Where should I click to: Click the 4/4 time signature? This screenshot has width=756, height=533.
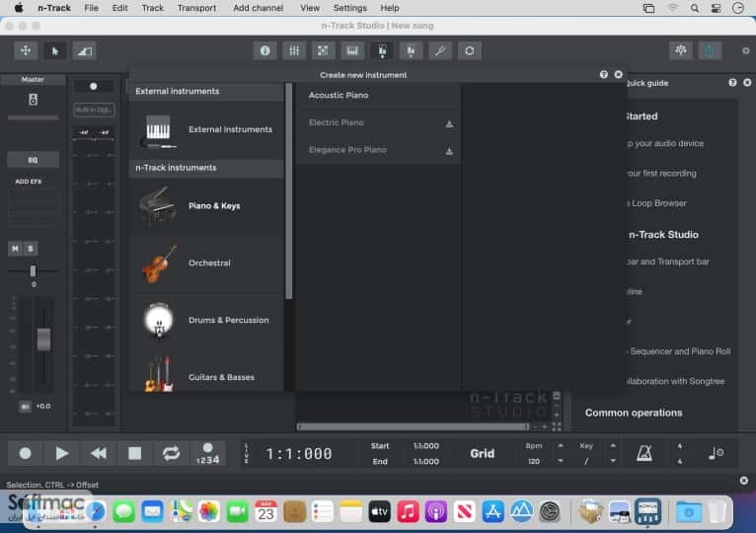point(679,453)
